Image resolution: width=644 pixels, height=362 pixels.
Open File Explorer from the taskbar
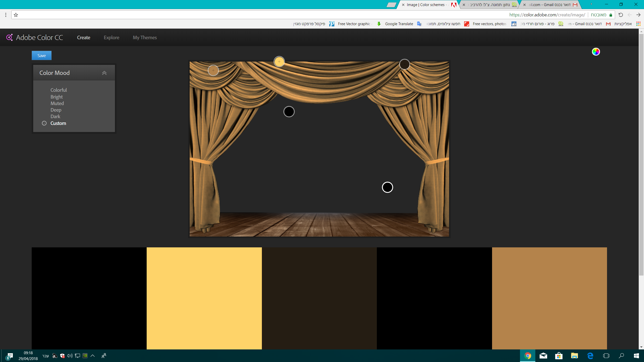tap(574, 356)
